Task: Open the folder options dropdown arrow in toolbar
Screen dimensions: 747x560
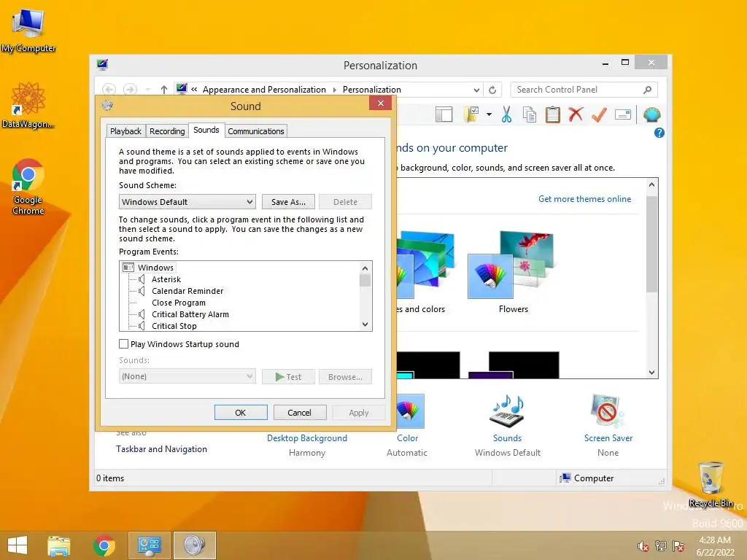Action: tap(489, 114)
